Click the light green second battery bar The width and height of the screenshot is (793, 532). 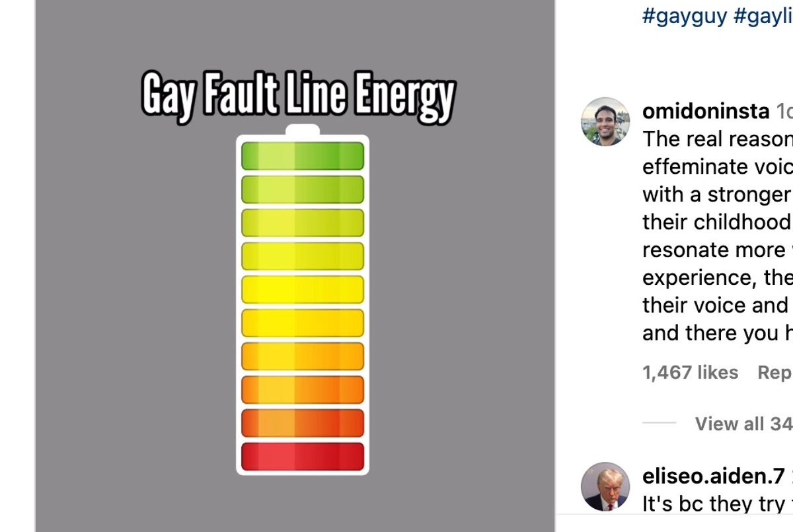coord(303,190)
